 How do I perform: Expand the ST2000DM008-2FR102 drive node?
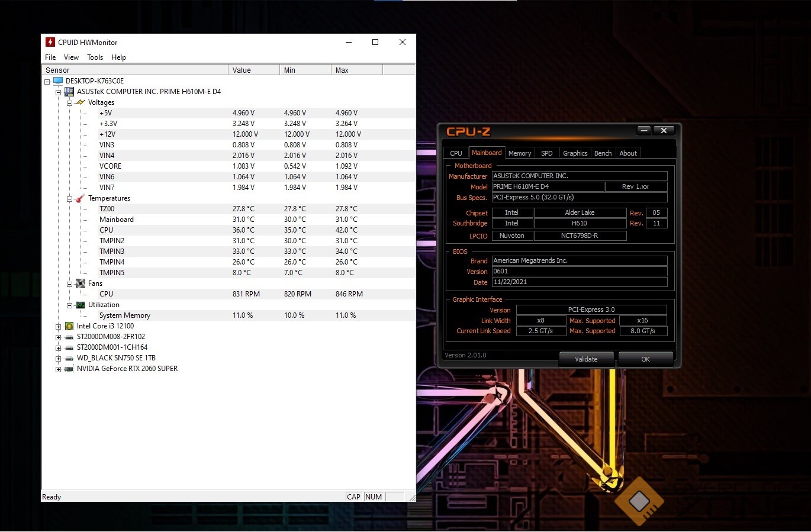pyautogui.click(x=58, y=337)
